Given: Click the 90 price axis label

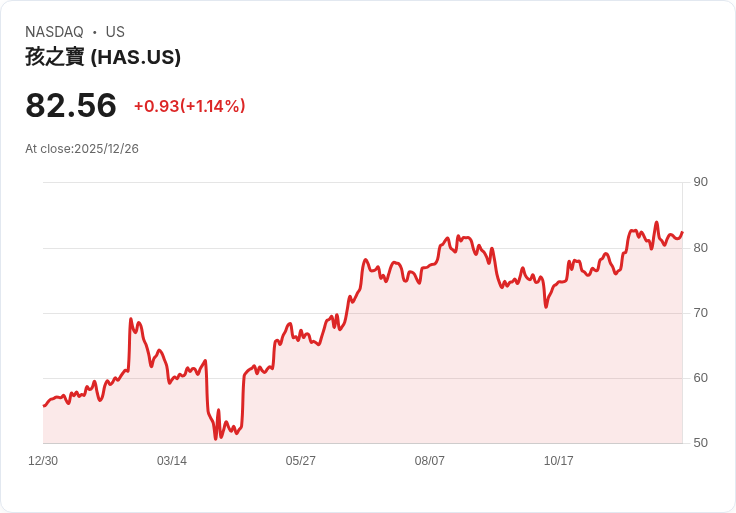Looking at the screenshot, I should (x=700, y=182).
